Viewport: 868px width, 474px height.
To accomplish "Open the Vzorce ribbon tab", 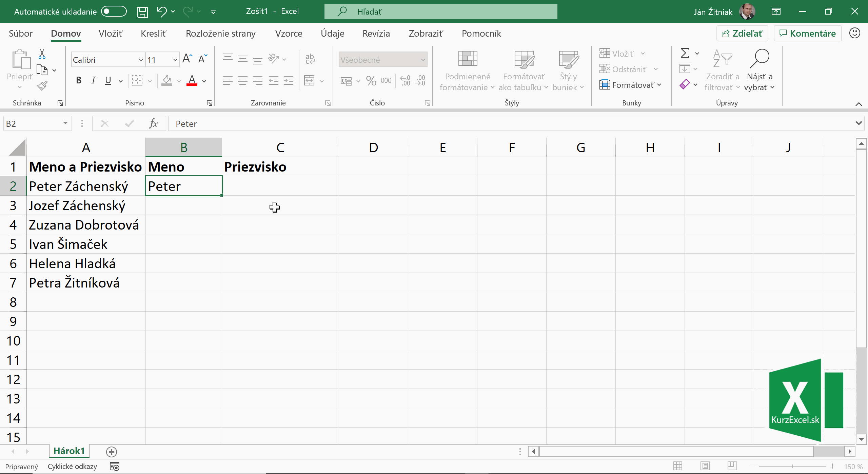I will [x=289, y=34].
